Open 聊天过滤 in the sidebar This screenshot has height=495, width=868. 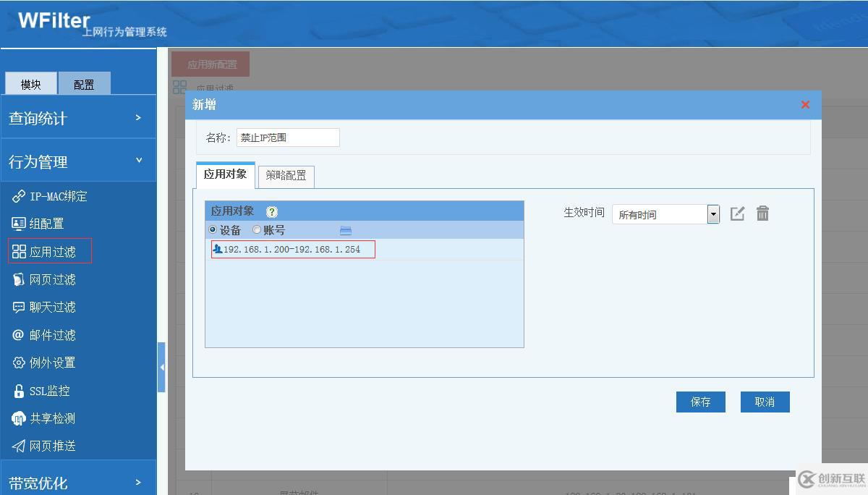pyautogui.click(x=53, y=307)
